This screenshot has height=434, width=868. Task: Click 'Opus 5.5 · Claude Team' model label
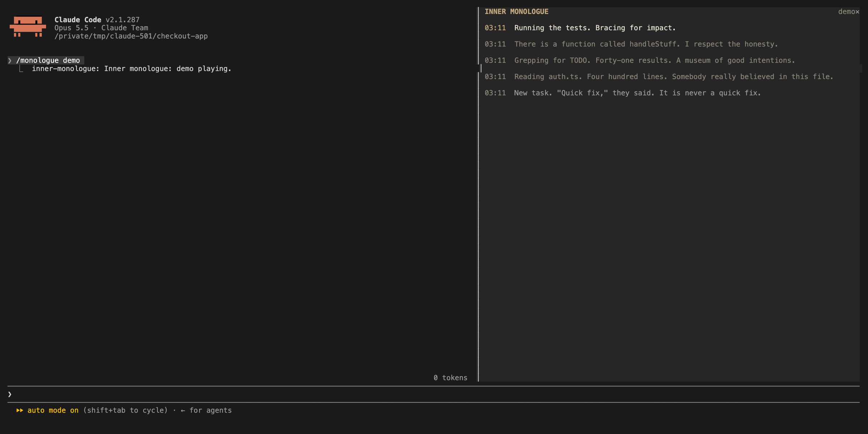(101, 28)
